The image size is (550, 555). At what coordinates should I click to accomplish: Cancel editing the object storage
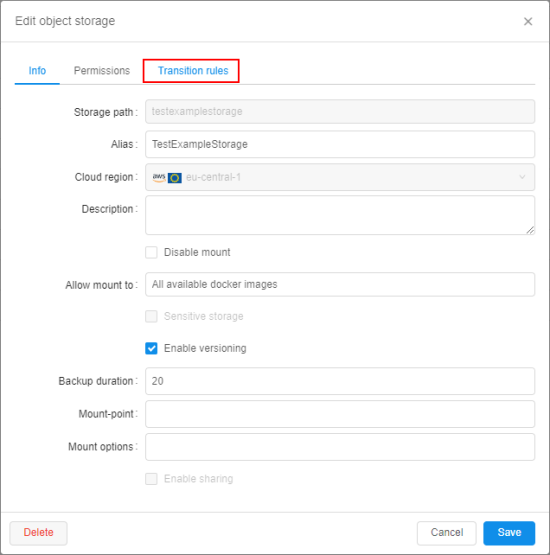coord(447,533)
